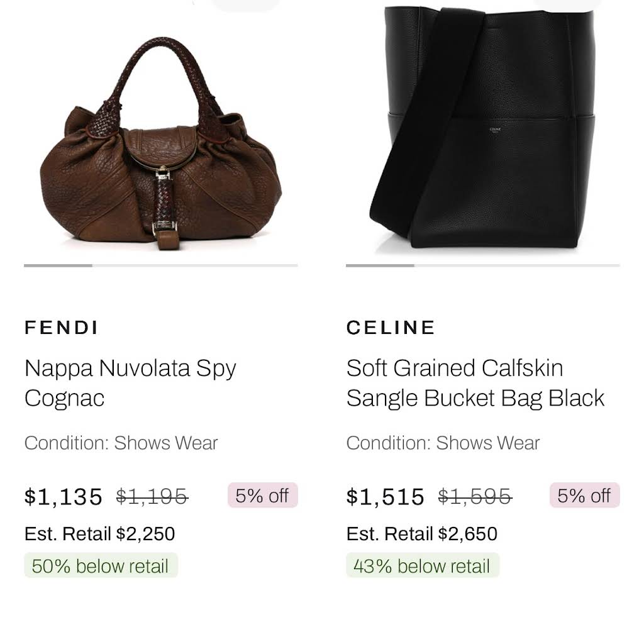644x644 pixels.
Task: Click the Celine image carousel progress bar
Action: point(482,266)
